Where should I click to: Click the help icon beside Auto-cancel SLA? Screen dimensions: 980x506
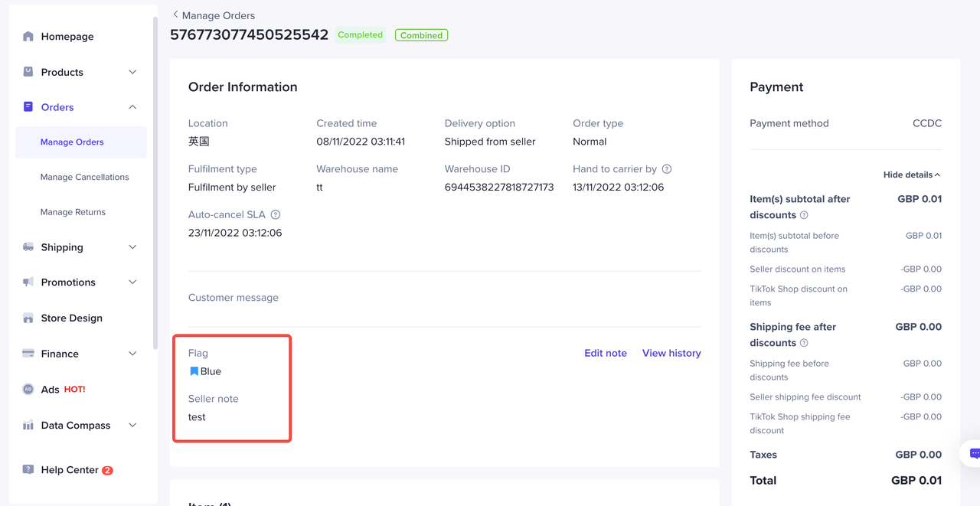pyautogui.click(x=276, y=215)
